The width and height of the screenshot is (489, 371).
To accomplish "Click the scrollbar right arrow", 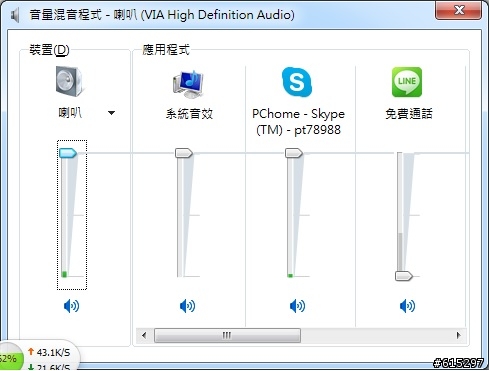I will (x=459, y=335).
